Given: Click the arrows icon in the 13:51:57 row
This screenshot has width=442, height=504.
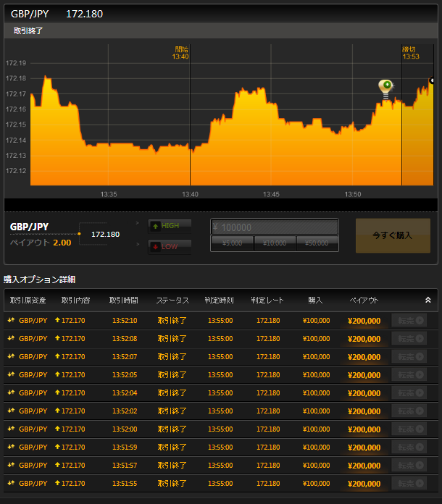Looking at the screenshot, I should point(12,464).
